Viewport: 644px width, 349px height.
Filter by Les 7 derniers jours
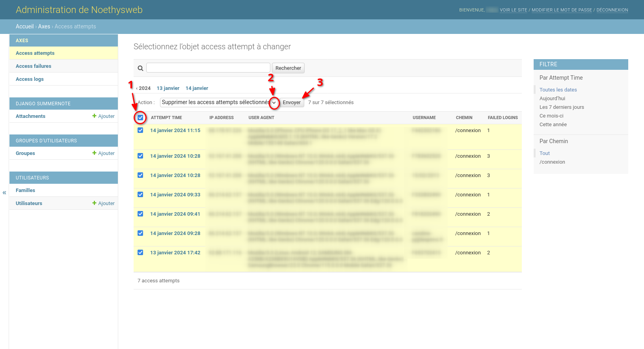click(x=562, y=107)
